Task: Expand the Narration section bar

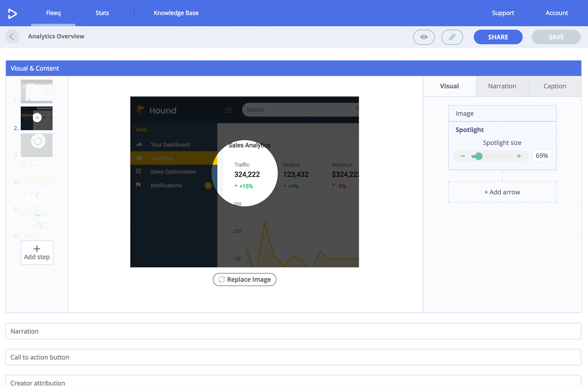Action: tap(293, 331)
